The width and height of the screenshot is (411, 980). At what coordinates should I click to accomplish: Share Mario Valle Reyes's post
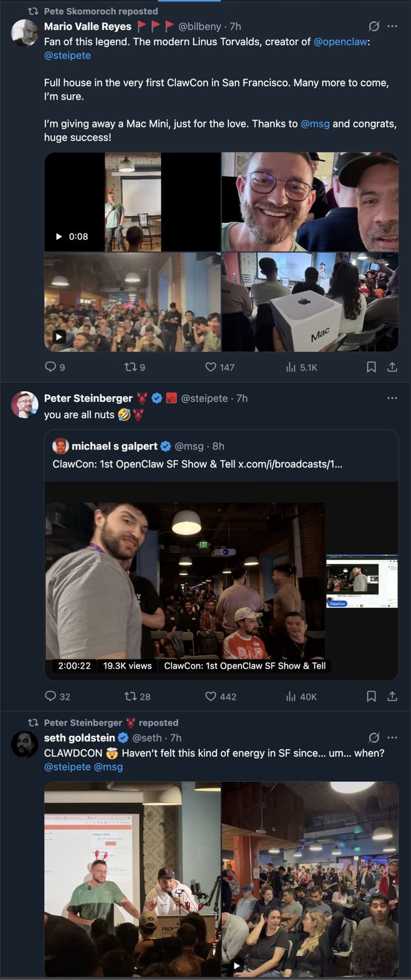tap(392, 367)
